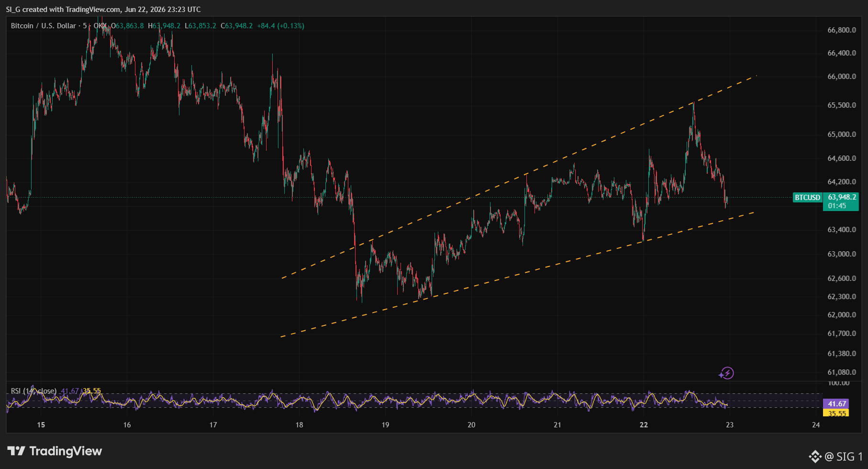Click date label 15 on time axis
This screenshot has height=469, width=868.
(x=41, y=425)
